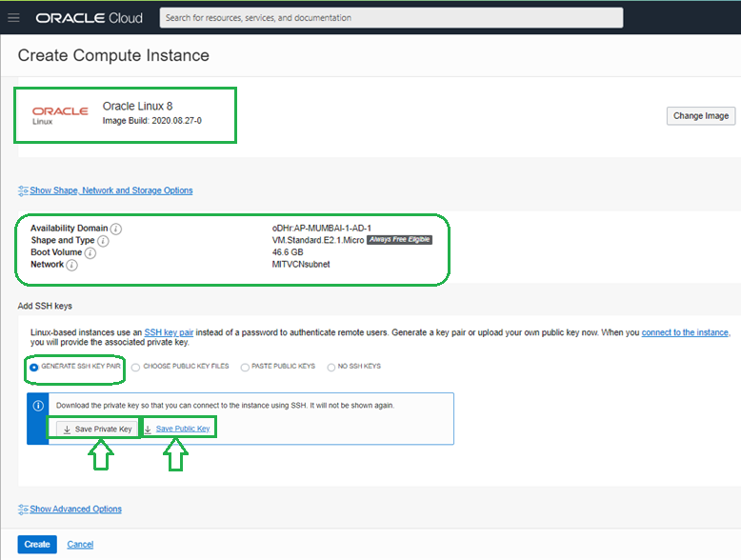Click info icon next to Boot Volume
This screenshot has height=560, width=741.
coord(90,252)
